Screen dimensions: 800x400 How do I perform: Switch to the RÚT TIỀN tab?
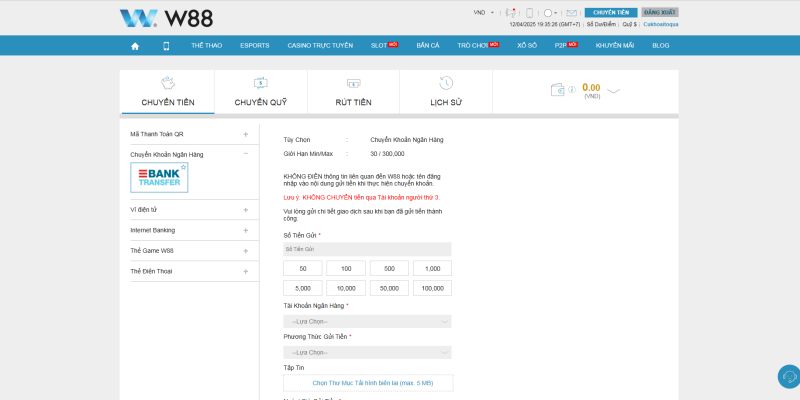click(354, 92)
